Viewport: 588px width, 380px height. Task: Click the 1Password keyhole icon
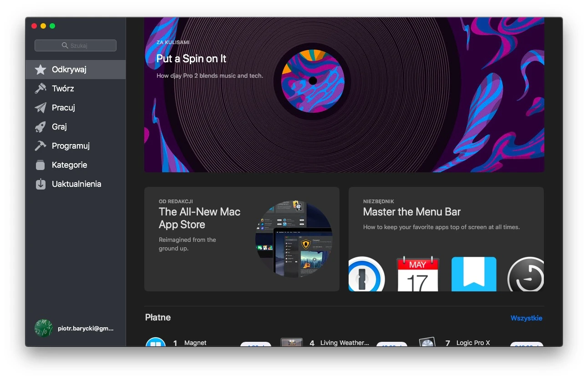tap(367, 274)
